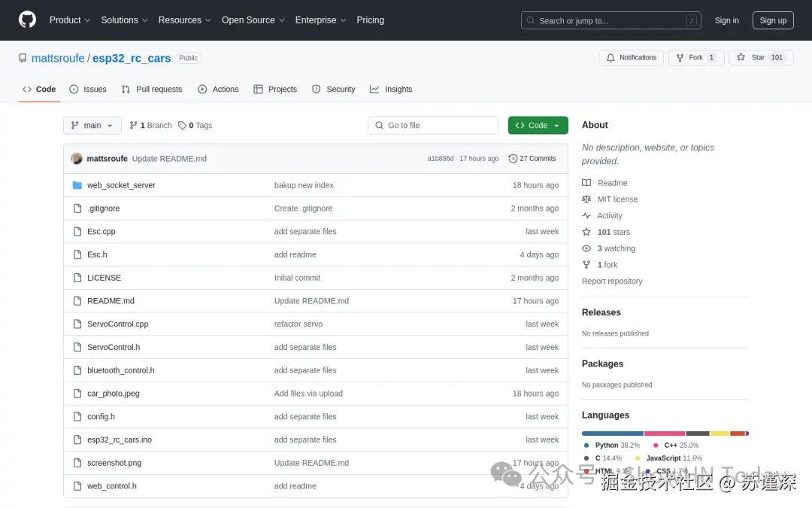Fork the repository with Fork button
812x508 pixels.
tap(695, 57)
